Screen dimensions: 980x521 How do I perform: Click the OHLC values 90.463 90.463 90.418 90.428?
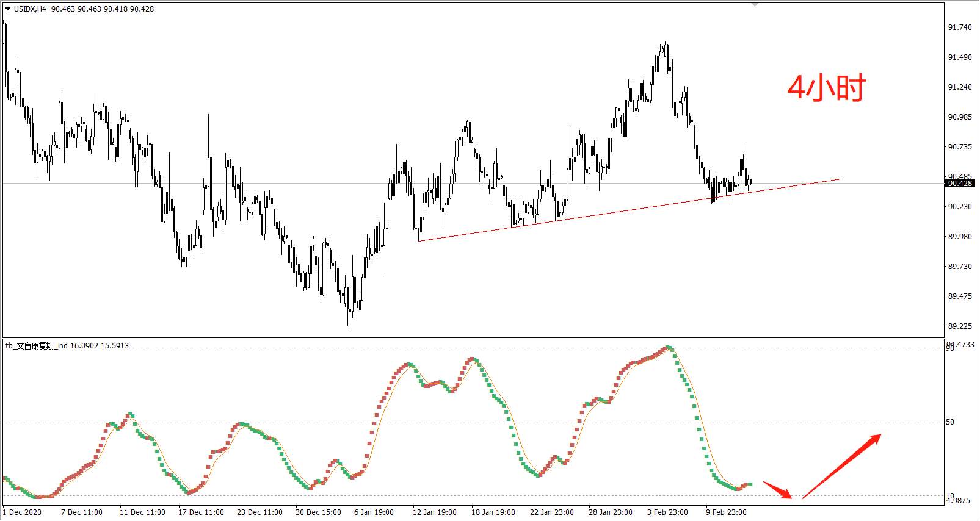tap(103, 9)
